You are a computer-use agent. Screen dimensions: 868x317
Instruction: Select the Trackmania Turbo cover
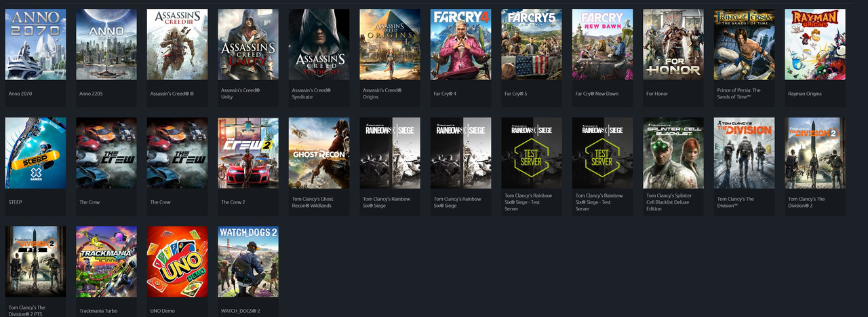(x=106, y=261)
